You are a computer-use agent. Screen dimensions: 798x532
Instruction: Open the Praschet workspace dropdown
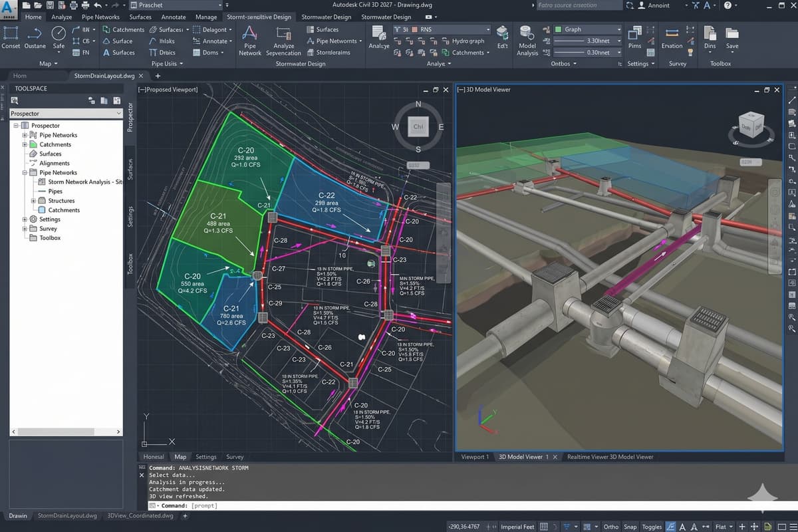[x=176, y=5]
